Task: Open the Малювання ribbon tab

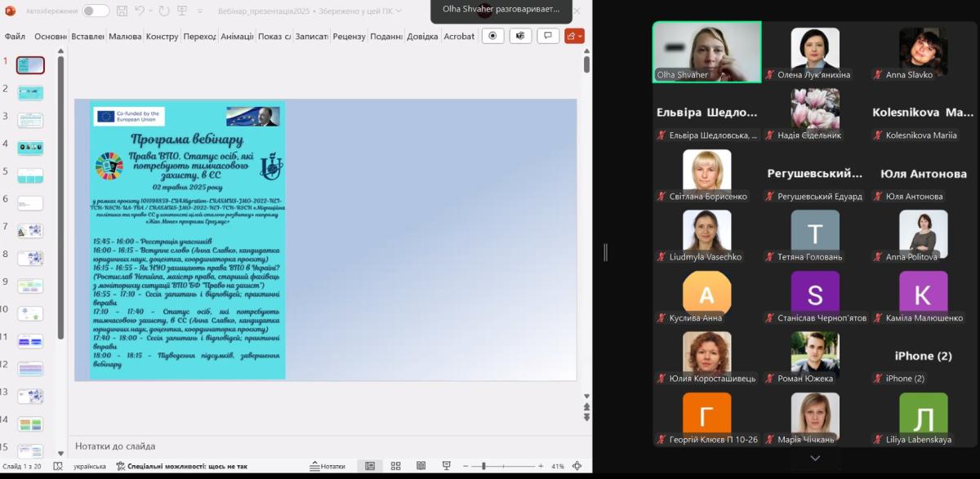Action: 125,36
